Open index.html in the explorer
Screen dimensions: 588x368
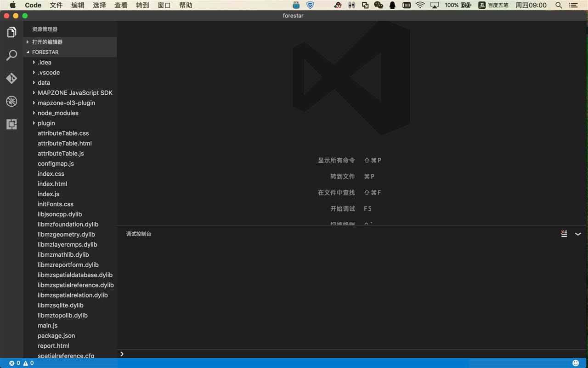70,184
